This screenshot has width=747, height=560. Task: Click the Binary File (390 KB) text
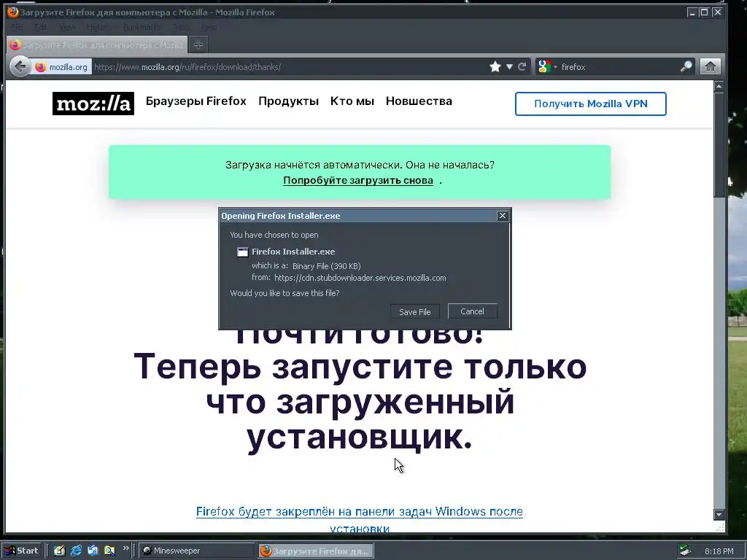[326, 266]
